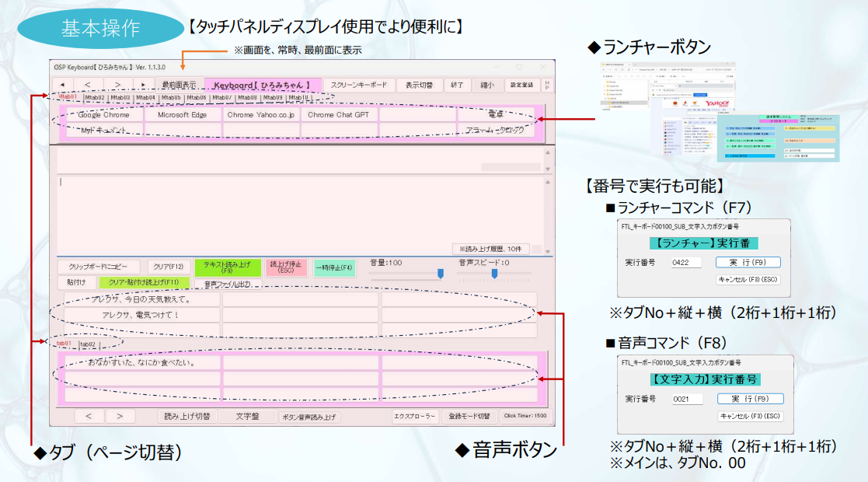The height and width of the screenshot is (482, 868).
Task: Switch to the Mtab02 tab
Action: pos(95,97)
